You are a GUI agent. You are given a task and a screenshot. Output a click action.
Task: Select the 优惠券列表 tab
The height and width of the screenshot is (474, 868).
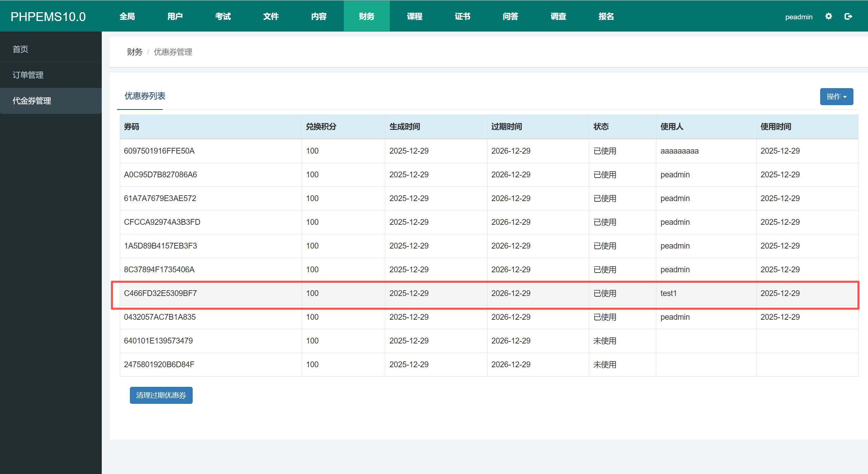145,96
